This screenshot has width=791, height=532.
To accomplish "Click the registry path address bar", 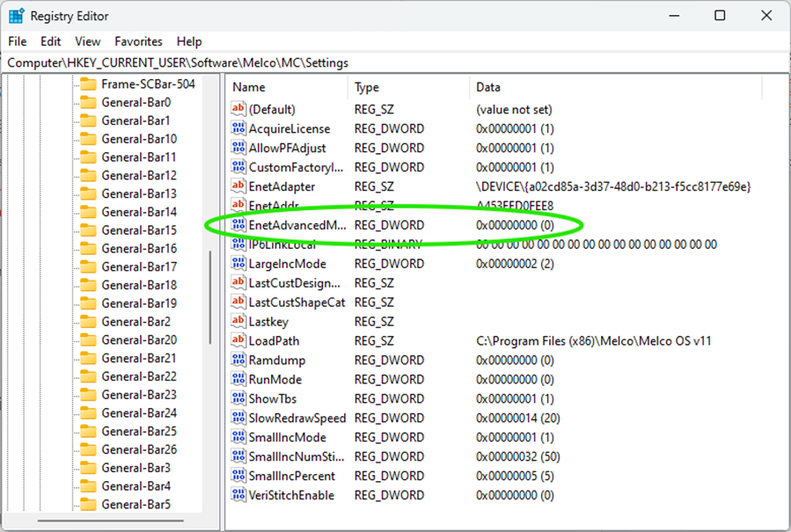I will (x=395, y=62).
